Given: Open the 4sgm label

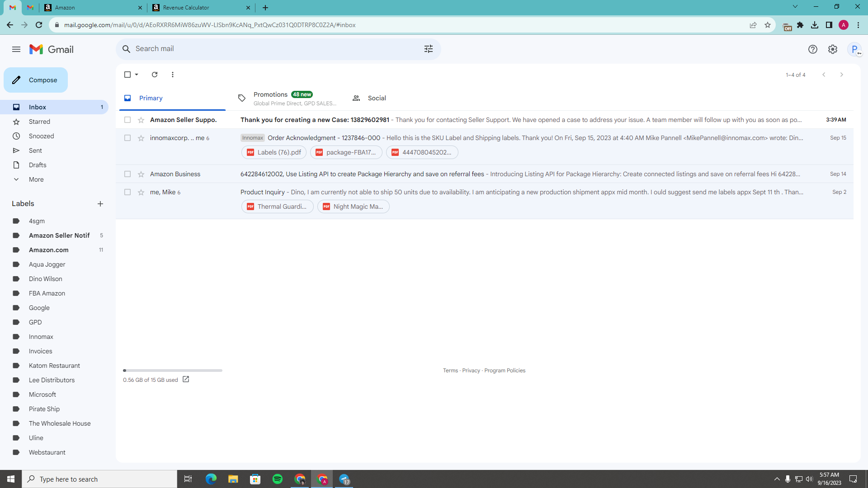Looking at the screenshot, I should 54,221.
